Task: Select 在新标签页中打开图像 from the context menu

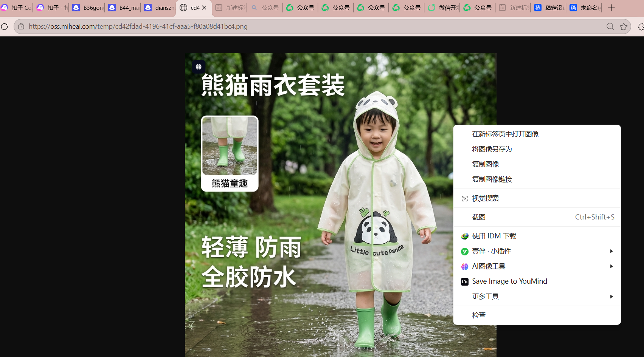Action: point(505,134)
